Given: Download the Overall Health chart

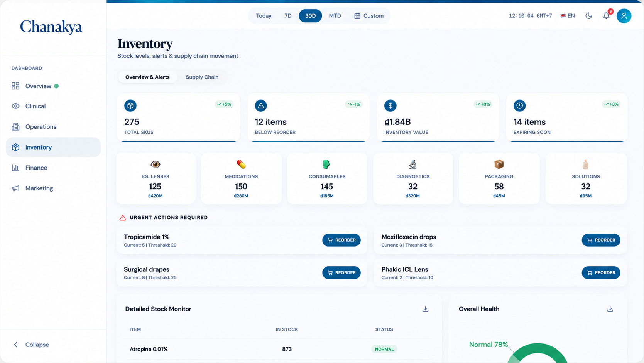Looking at the screenshot, I should point(610,309).
